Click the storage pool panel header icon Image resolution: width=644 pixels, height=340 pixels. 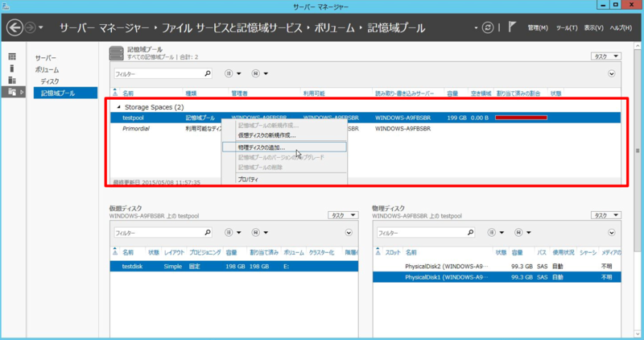[117, 53]
